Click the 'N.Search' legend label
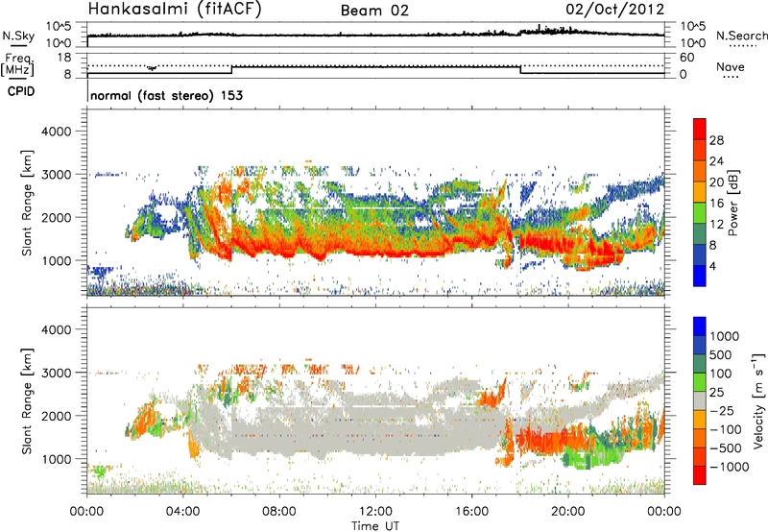 [x=741, y=36]
